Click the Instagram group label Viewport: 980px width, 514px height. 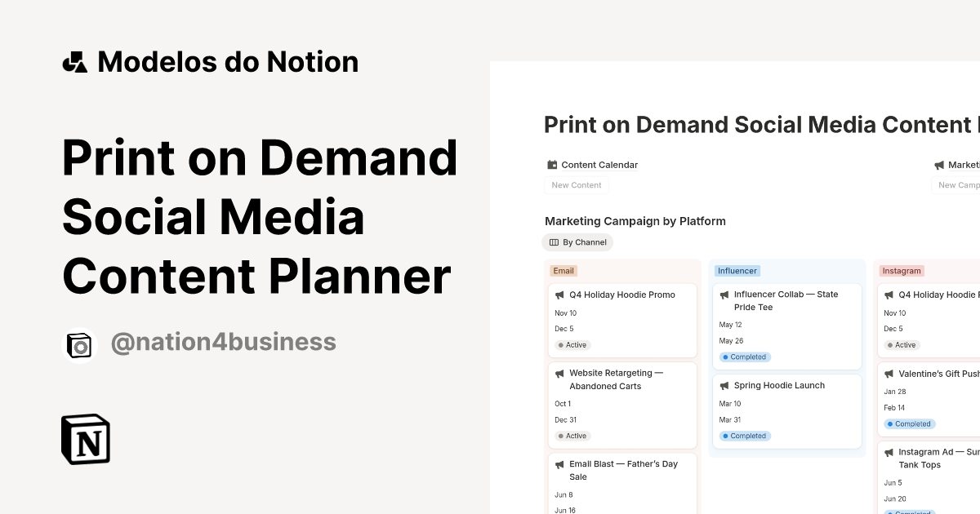tap(902, 271)
